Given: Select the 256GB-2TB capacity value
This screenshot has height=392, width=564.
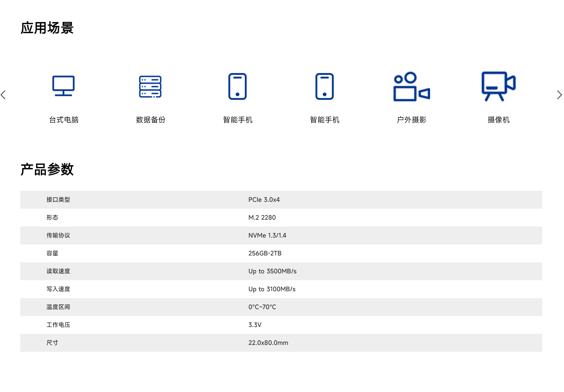Looking at the screenshot, I should click(x=265, y=253).
